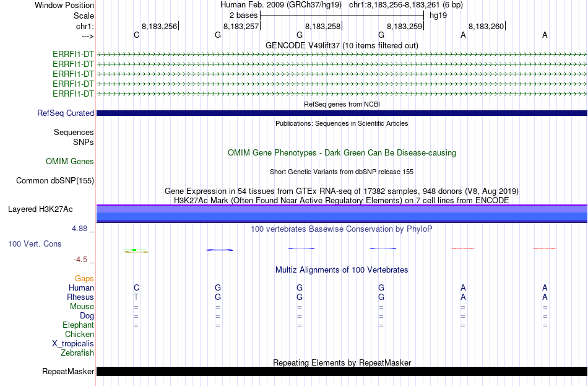This screenshot has width=588, height=386.
Task: Click the -4.5 lower conservation scale value
Action: (x=80, y=260)
